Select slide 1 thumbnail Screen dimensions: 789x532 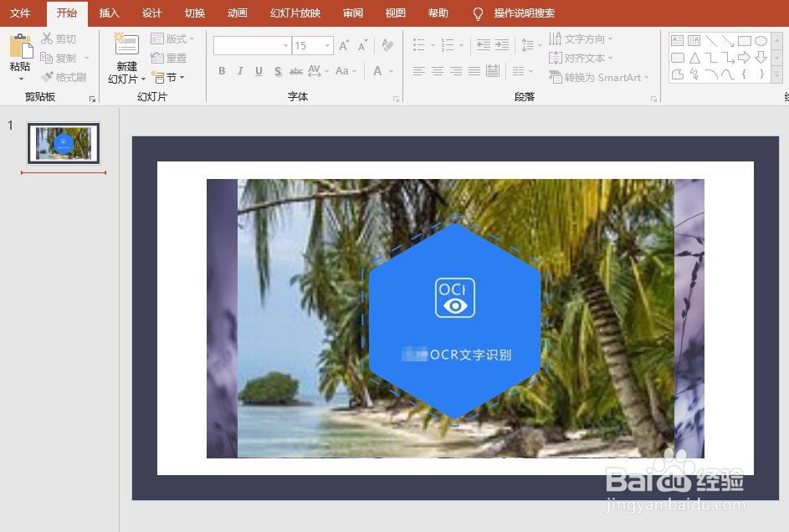pyautogui.click(x=64, y=143)
